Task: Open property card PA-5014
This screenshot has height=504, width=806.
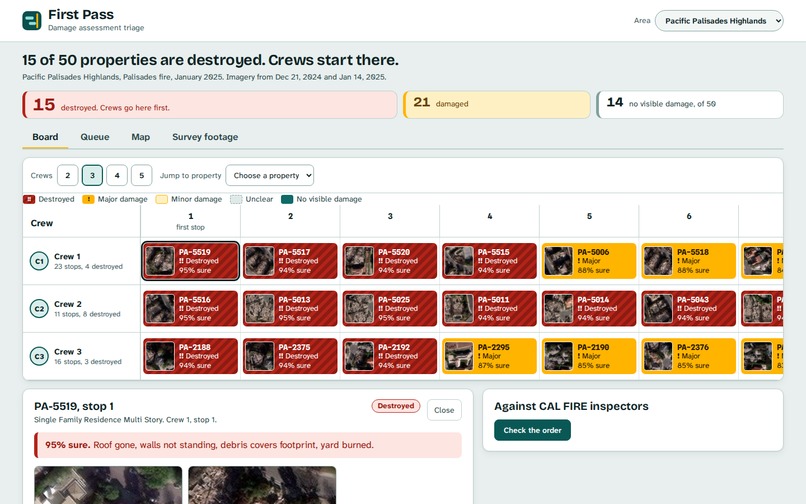Action: 589,309
